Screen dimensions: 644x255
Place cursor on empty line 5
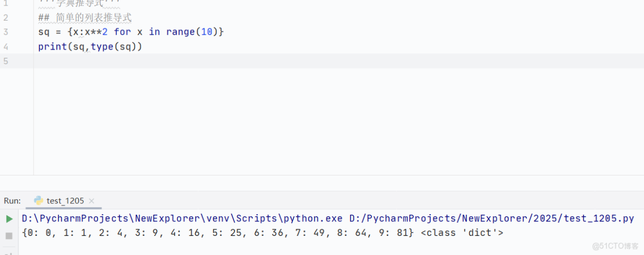point(218,61)
